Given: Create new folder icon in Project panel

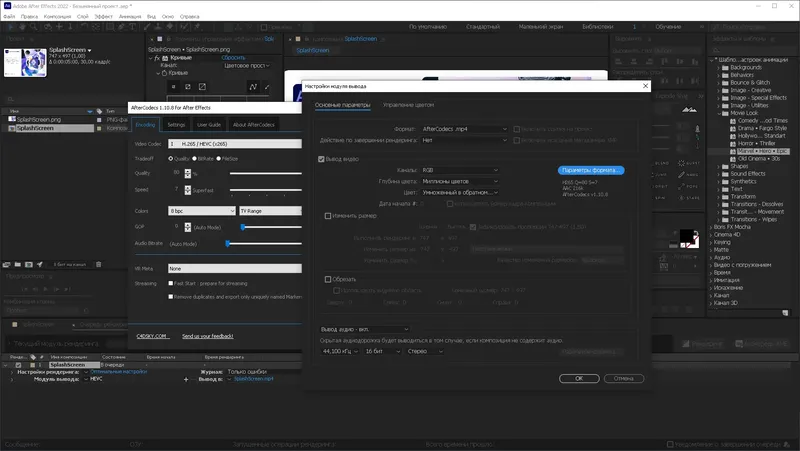Looking at the screenshot, I should click(x=17, y=264).
